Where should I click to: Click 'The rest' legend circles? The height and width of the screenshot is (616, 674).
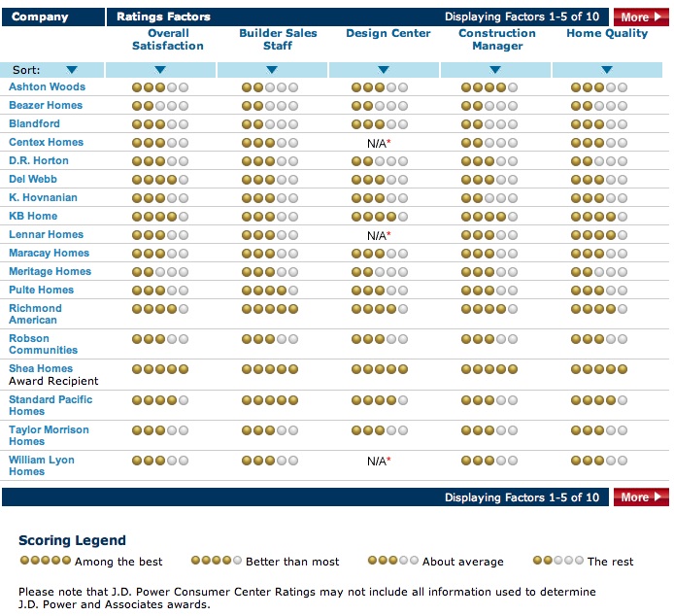(557, 560)
